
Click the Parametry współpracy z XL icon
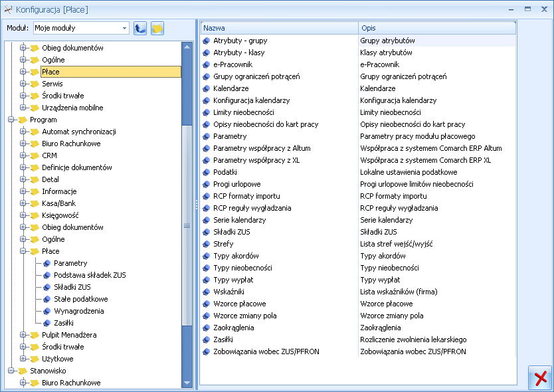[x=207, y=160]
